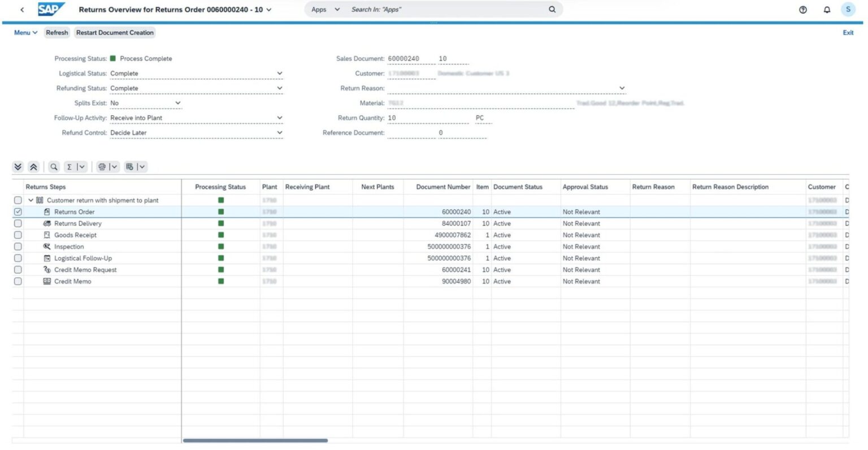Click the search magnifier in the header
Image resolution: width=868 pixels, height=450 pixels.
(552, 10)
